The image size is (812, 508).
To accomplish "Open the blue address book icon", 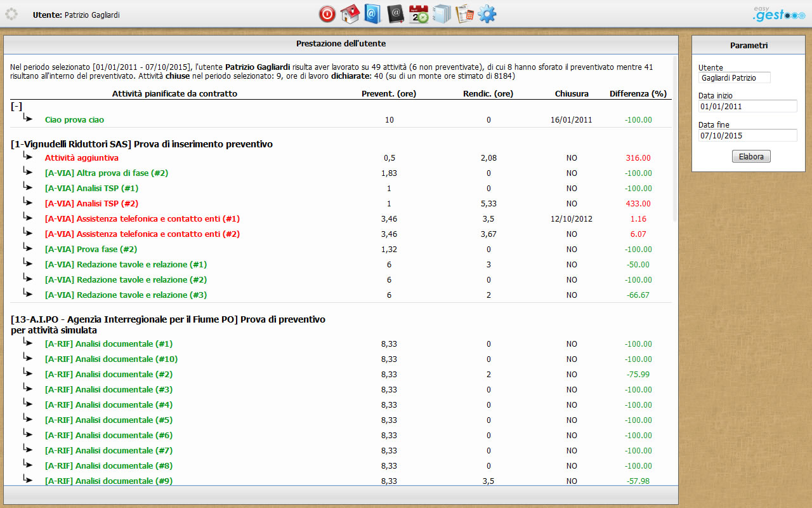I will click(x=372, y=14).
